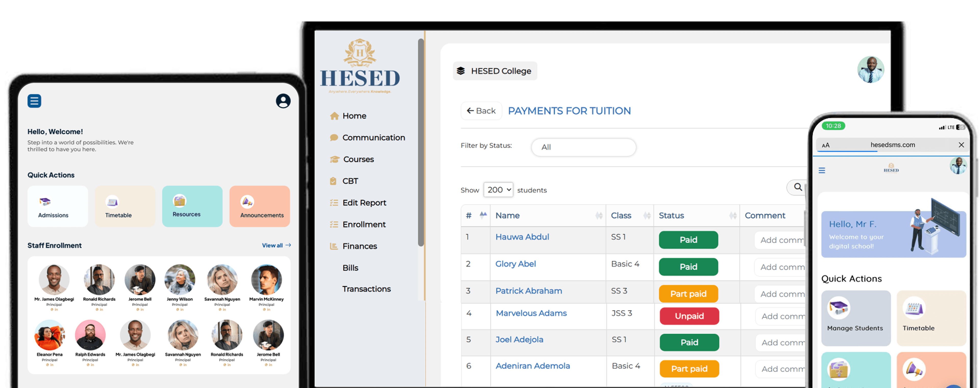
Task: Click the sidebar vertical scrollbar
Action: [x=421, y=142]
